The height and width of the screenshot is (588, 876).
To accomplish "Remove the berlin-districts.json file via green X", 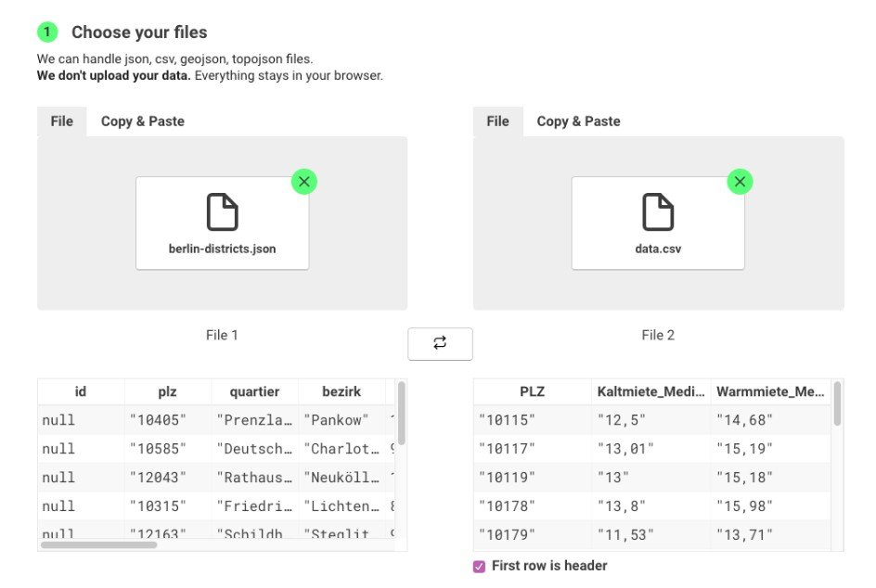I will tap(303, 182).
